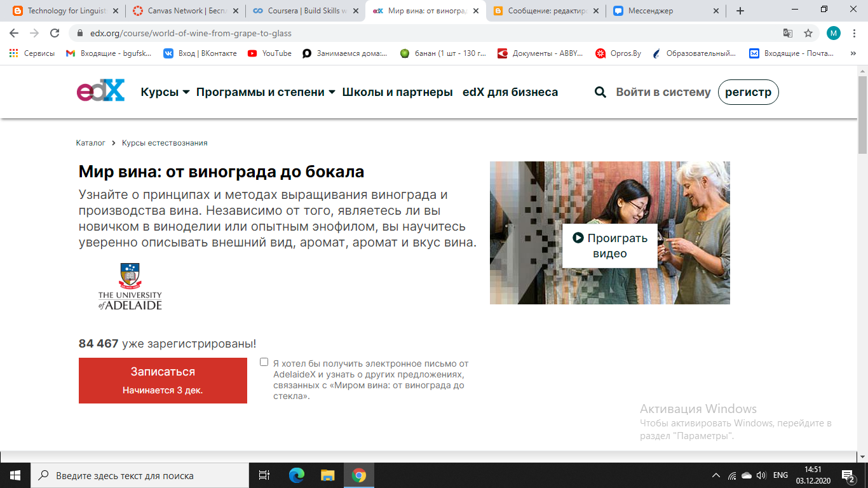Open Chrome three-dot menu
The image size is (868, 488).
854,33
